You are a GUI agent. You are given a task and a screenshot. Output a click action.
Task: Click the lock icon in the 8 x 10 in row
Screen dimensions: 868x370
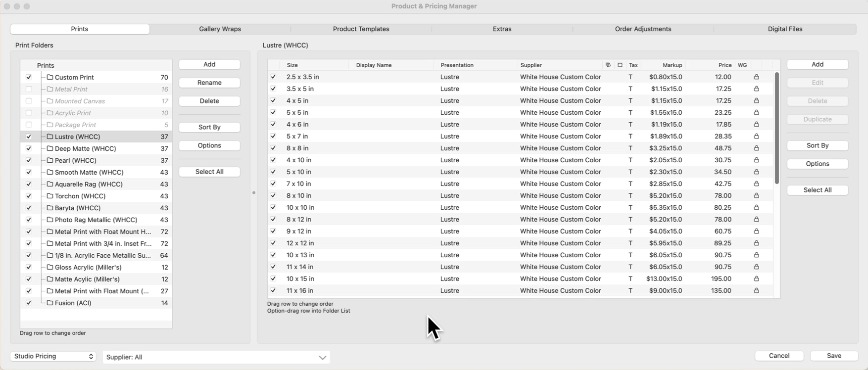(x=756, y=195)
